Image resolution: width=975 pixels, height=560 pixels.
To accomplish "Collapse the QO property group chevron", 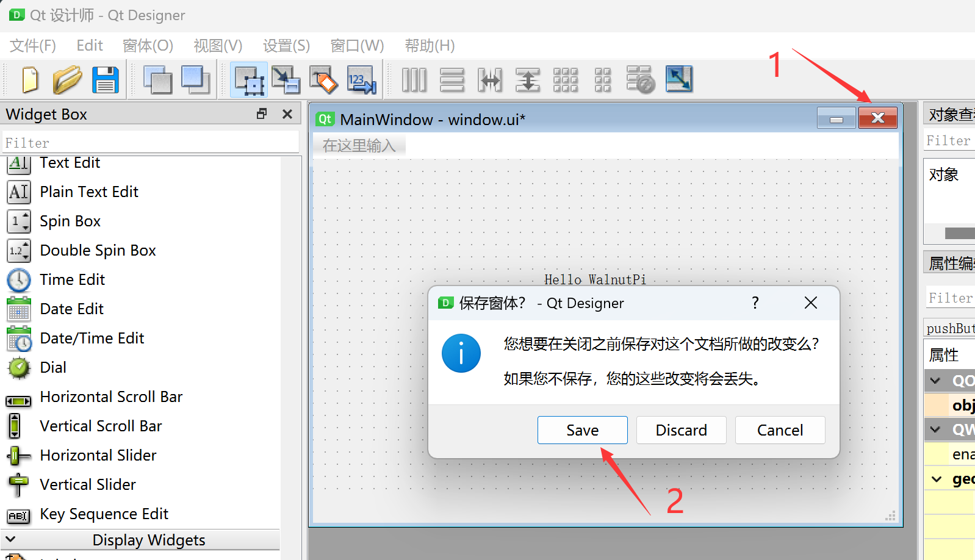I will coord(935,381).
